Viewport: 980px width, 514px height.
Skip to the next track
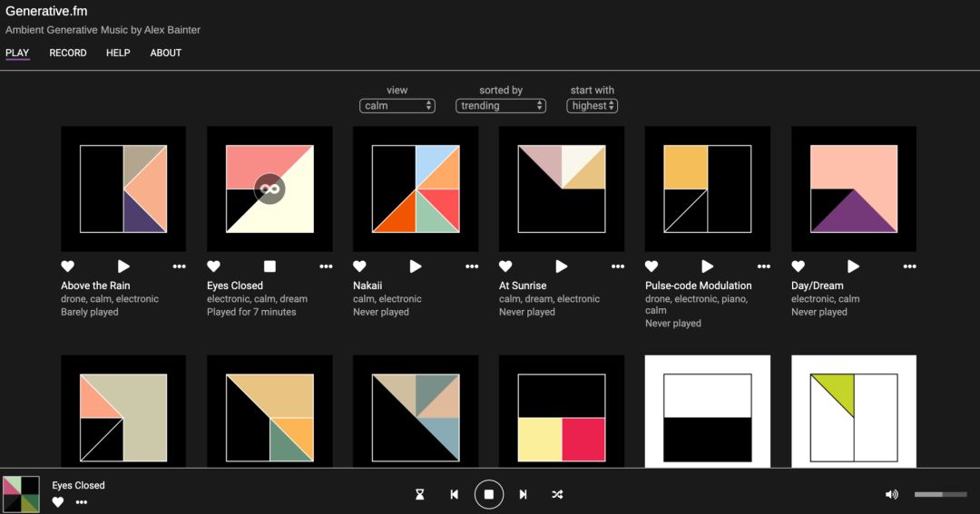pos(523,494)
